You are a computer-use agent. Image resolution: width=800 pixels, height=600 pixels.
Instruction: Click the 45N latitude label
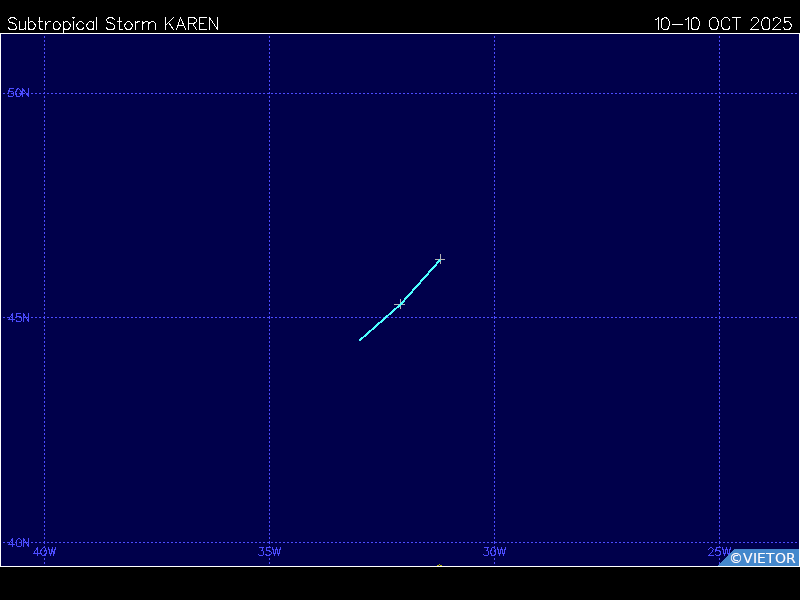[x=19, y=318]
